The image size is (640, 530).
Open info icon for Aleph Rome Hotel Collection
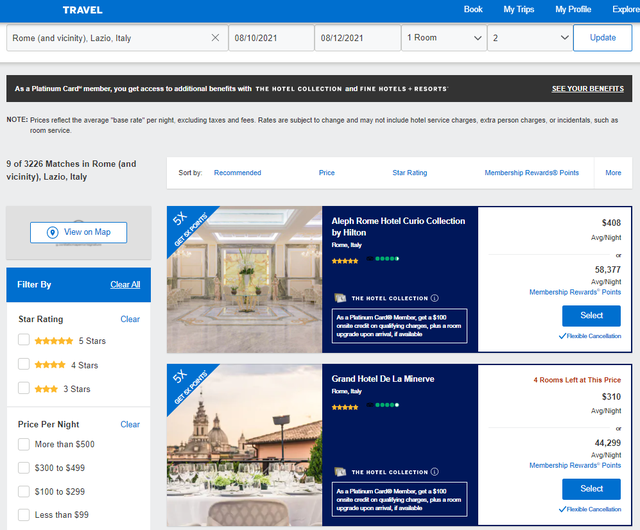(x=435, y=298)
